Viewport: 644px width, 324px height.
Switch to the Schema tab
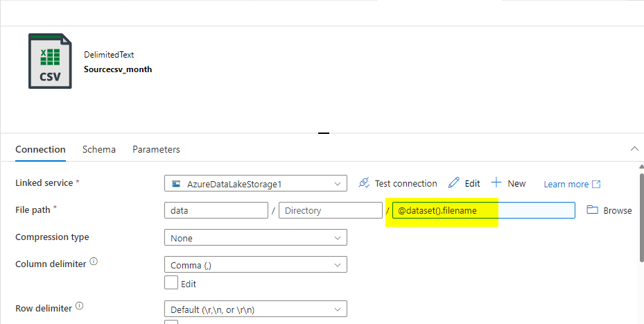[99, 149]
